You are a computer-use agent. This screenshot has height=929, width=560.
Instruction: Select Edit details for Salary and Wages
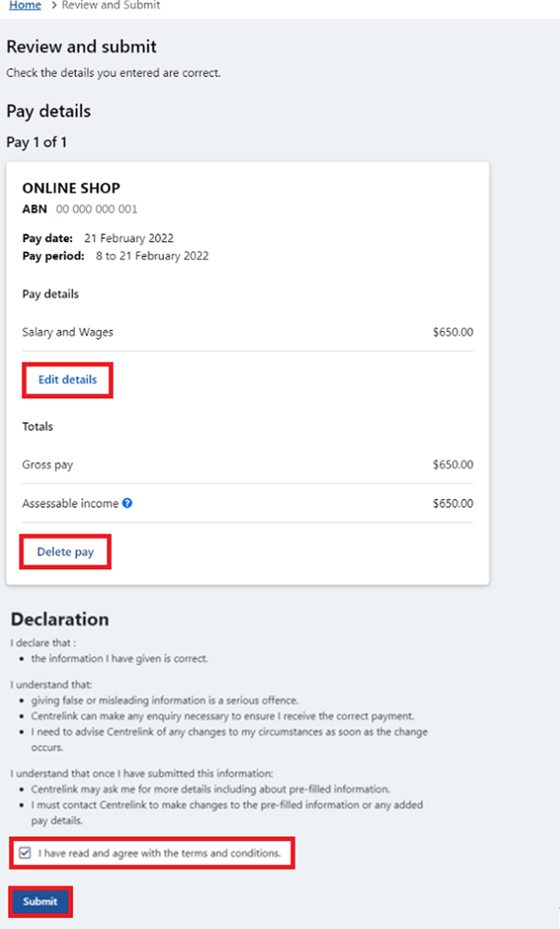click(x=66, y=379)
